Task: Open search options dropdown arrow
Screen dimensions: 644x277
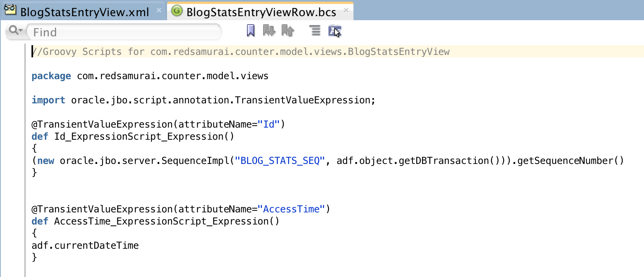Action: click(x=21, y=31)
